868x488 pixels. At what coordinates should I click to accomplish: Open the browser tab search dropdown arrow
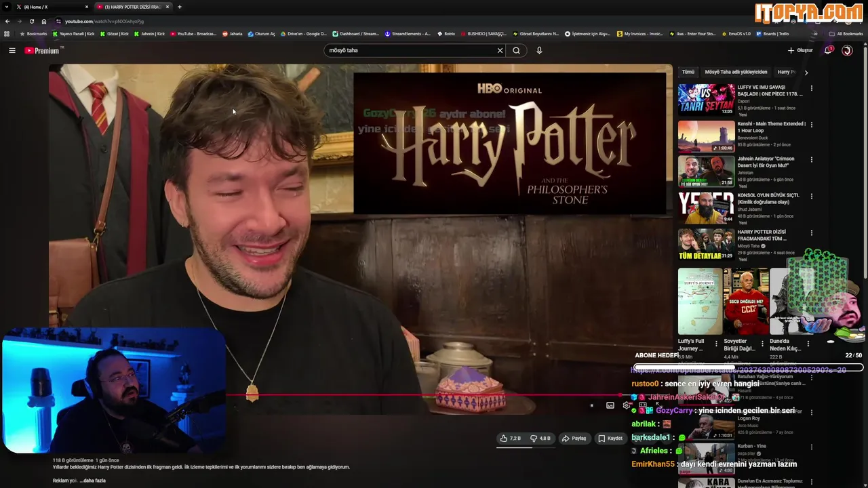tap(6, 7)
